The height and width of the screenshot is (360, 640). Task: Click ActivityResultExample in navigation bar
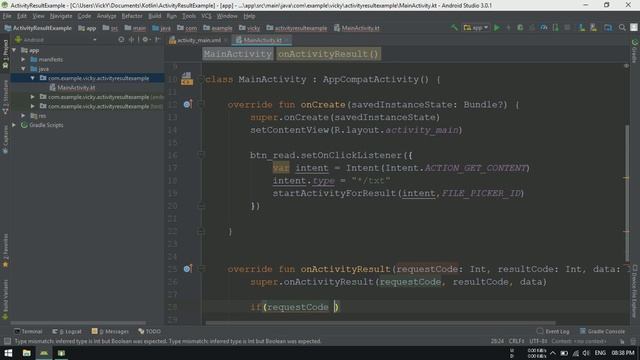pos(38,28)
